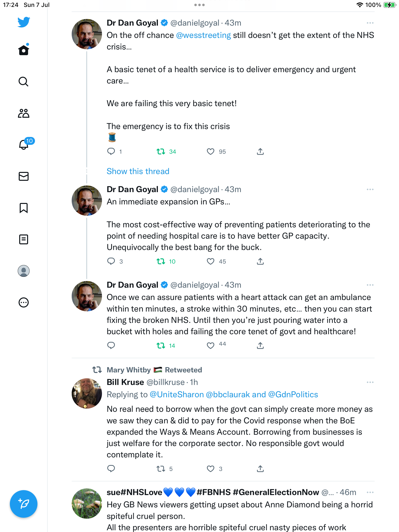This screenshot has width=399, height=532.
Task: Open more options on first Dan Goyal tweet
Action: click(370, 23)
